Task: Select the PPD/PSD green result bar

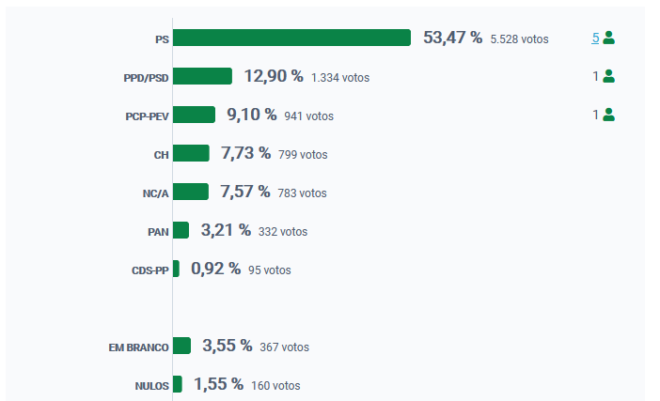Action: 202,76
